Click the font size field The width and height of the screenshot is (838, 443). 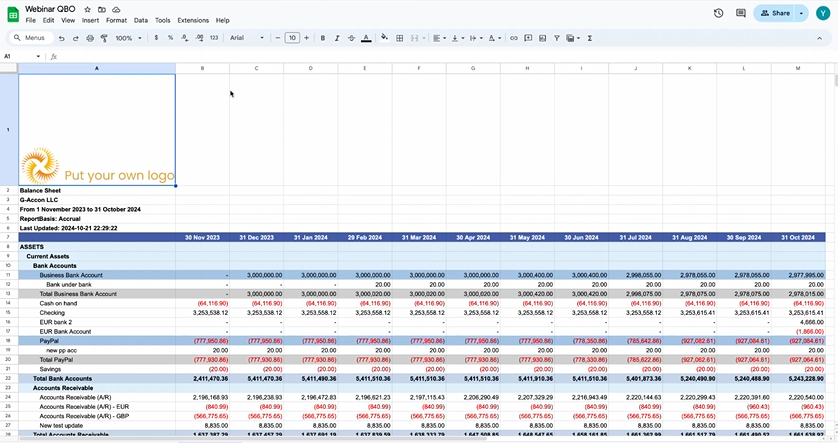[292, 38]
